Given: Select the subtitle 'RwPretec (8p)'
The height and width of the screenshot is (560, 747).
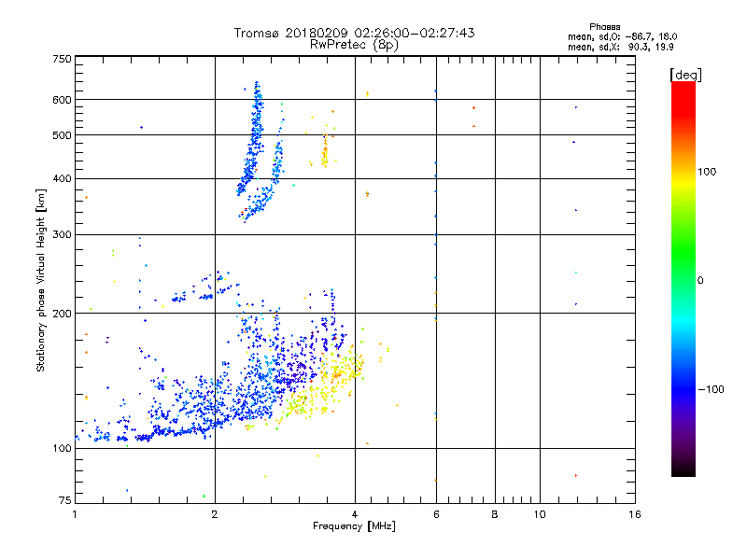Looking at the screenshot, I should click(354, 45).
